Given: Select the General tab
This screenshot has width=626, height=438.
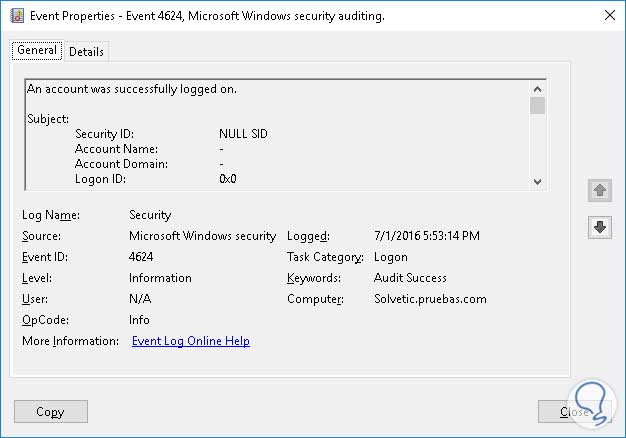Looking at the screenshot, I should pyautogui.click(x=37, y=50).
